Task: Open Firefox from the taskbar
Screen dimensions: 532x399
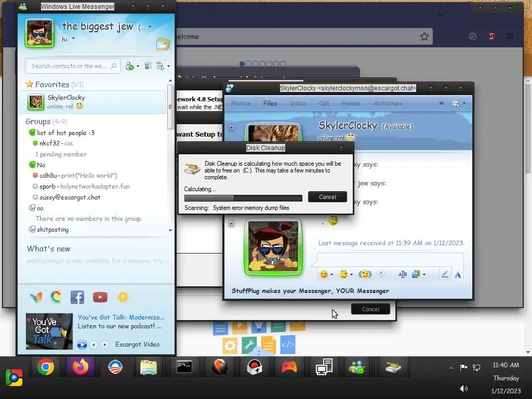Action: click(x=81, y=367)
